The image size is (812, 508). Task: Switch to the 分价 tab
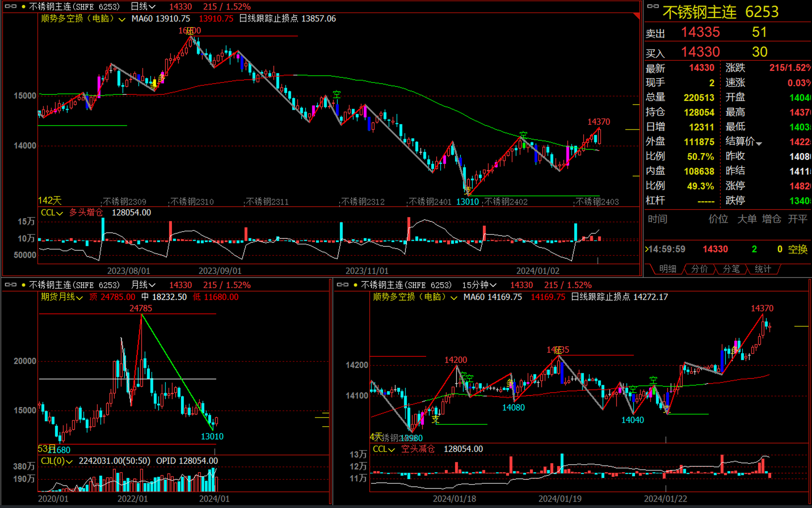pyautogui.click(x=699, y=269)
